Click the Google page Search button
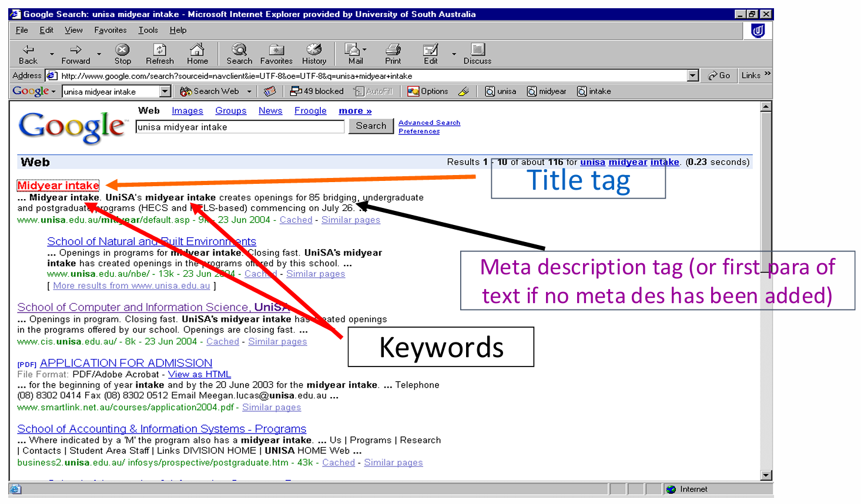This screenshot has width=861, height=504. (371, 126)
